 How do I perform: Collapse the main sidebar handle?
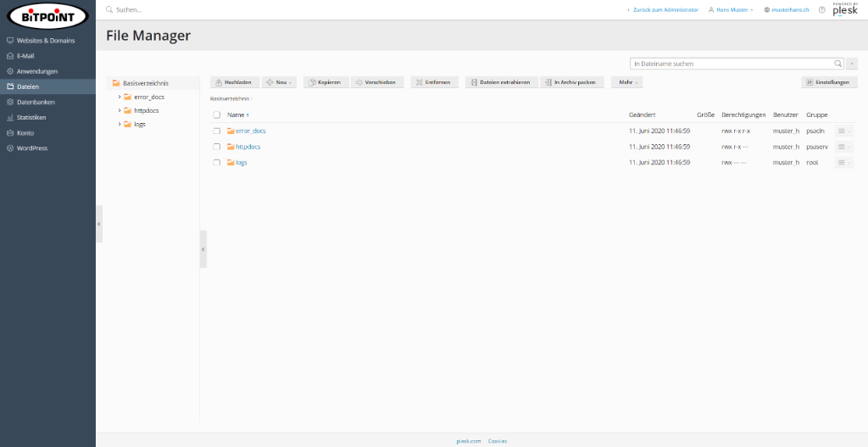(x=99, y=224)
